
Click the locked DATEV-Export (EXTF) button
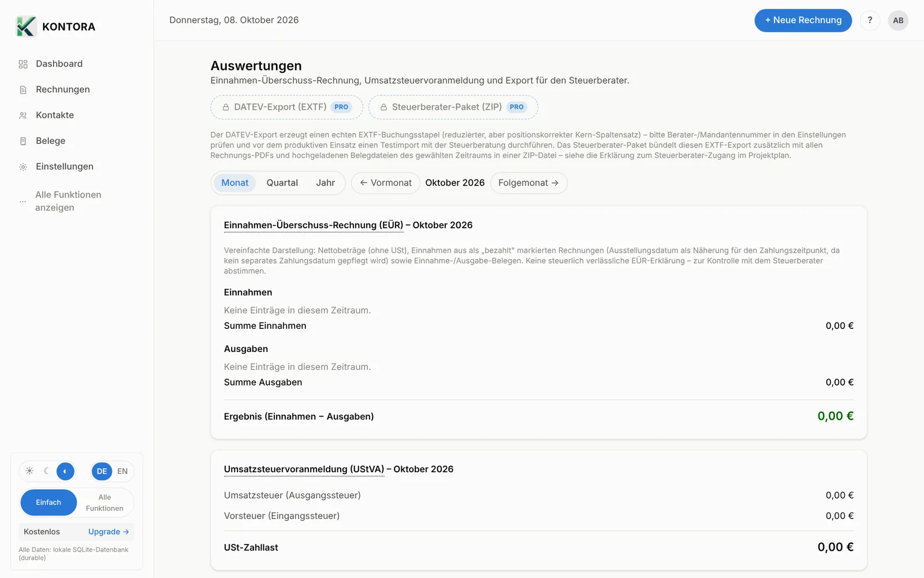tap(287, 108)
